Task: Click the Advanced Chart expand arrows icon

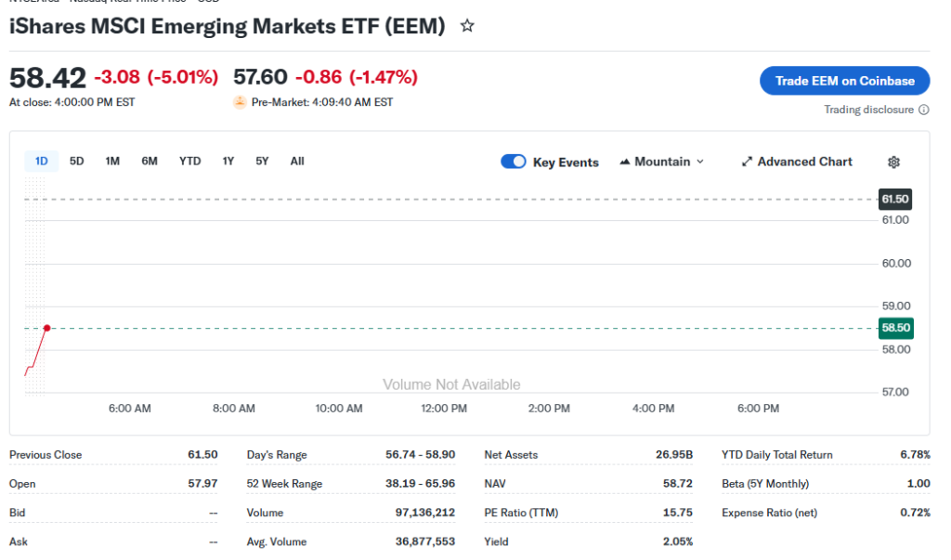Action: [747, 163]
